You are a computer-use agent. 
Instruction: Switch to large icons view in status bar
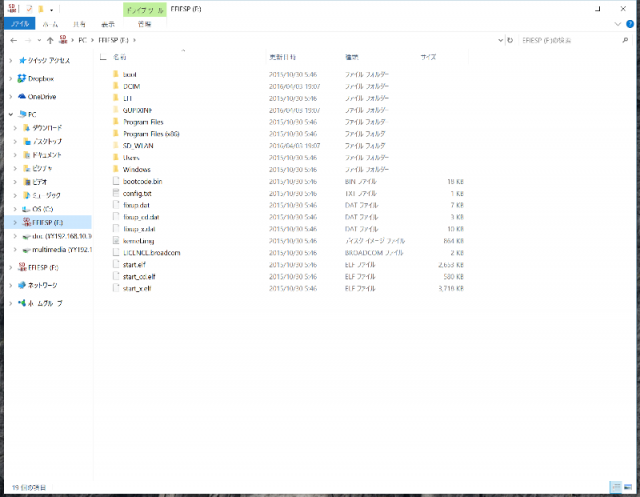pyautogui.click(x=628, y=487)
